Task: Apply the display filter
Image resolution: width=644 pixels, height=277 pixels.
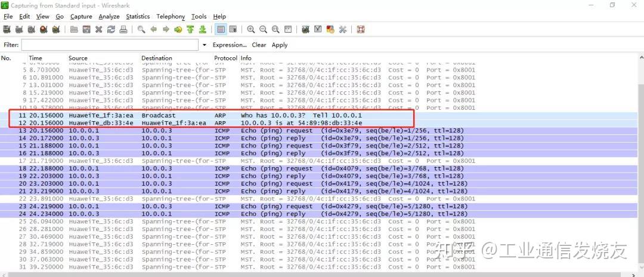Action: [x=280, y=45]
